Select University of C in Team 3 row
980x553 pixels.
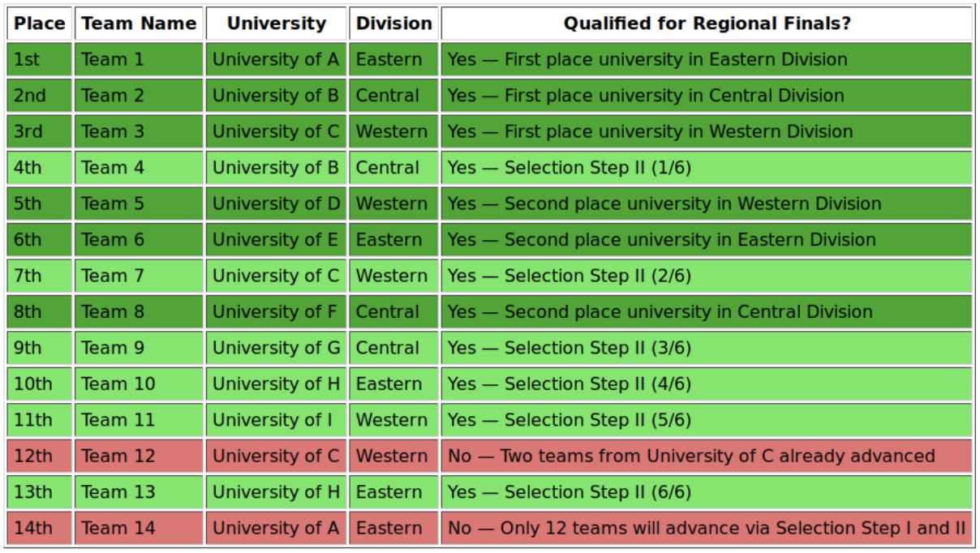tap(276, 131)
